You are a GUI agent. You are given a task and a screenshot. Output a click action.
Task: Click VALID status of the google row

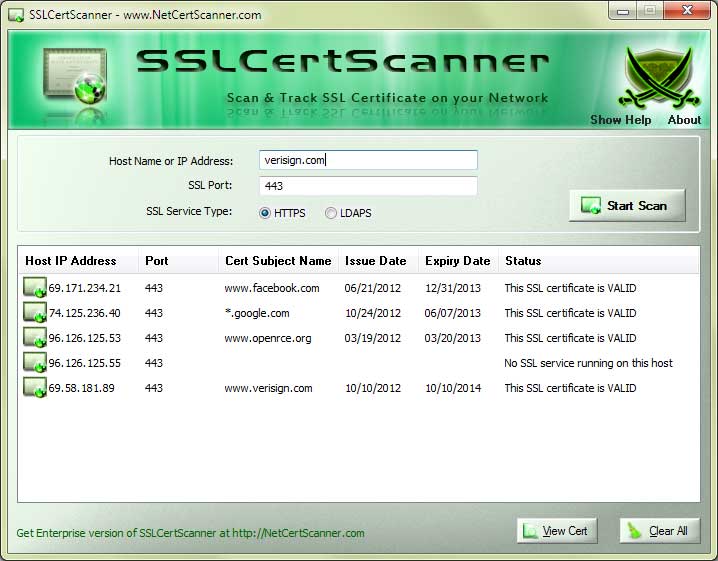click(571, 313)
